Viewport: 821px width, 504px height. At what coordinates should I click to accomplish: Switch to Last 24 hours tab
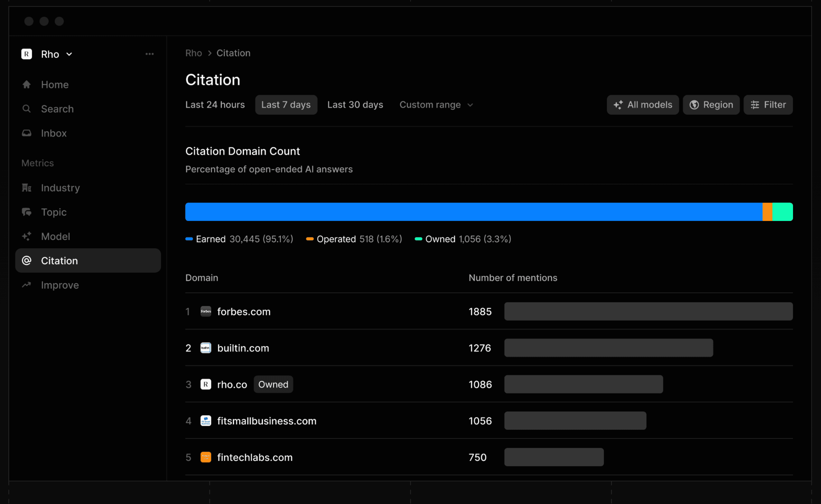point(215,105)
